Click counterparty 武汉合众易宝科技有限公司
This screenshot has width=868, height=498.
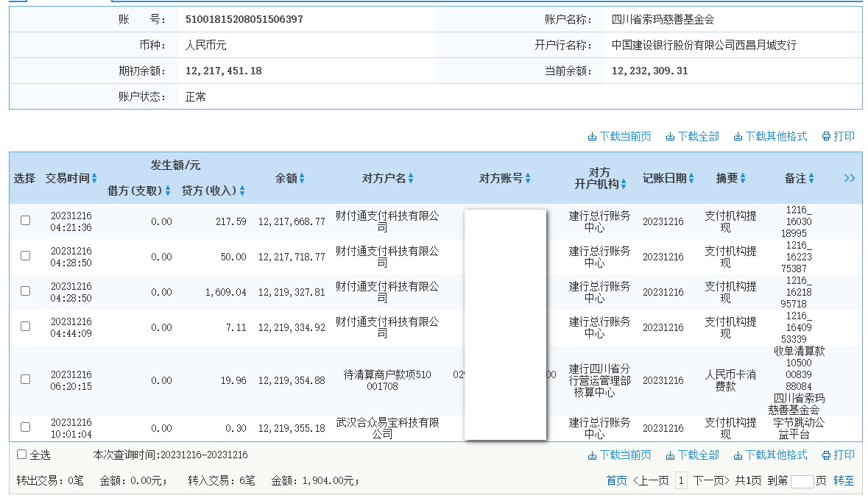coord(387,428)
